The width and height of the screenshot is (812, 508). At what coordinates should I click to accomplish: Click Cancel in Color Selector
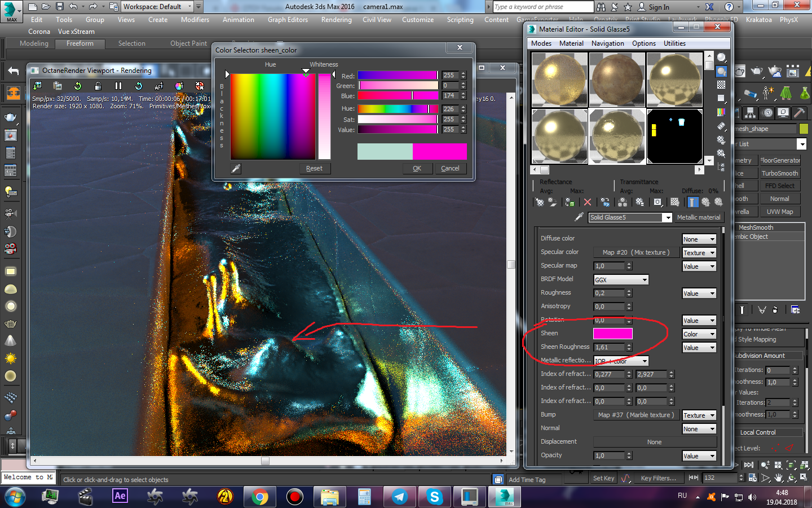coord(450,168)
